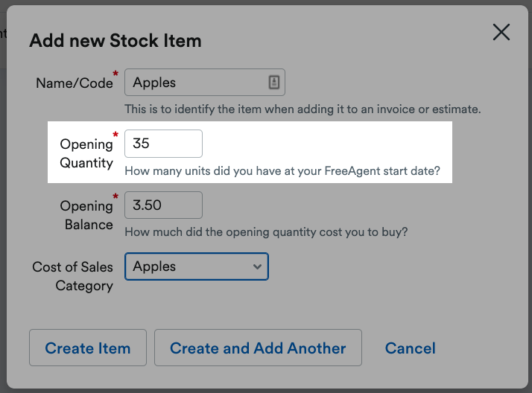Click the chevron arrow on the Apples dropdown
Image resolution: width=532 pixels, height=393 pixels.
(257, 267)
